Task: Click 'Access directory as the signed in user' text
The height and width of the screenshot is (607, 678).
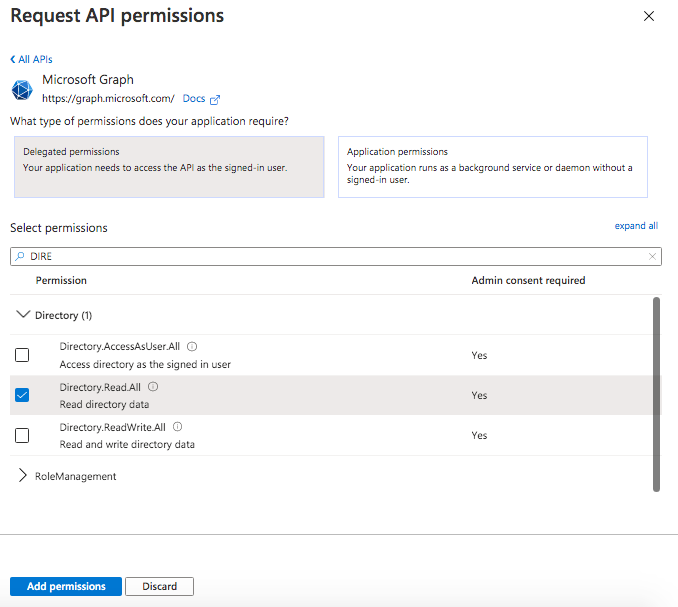Action: [145, 364]
